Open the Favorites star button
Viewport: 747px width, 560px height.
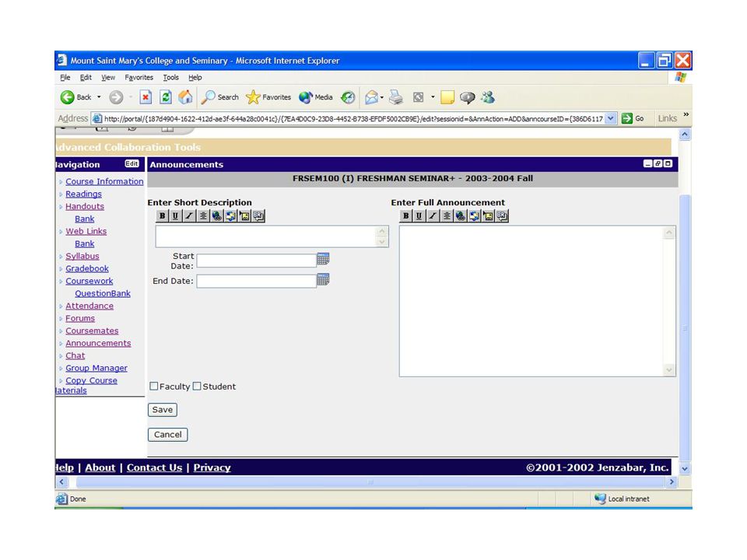pyautogui.click(x=268, y=97)
